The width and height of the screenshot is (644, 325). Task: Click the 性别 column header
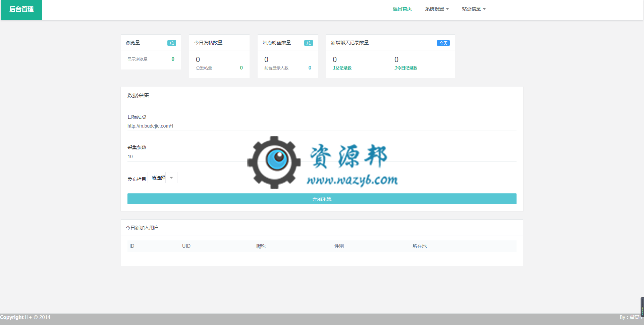pos(339,246)
